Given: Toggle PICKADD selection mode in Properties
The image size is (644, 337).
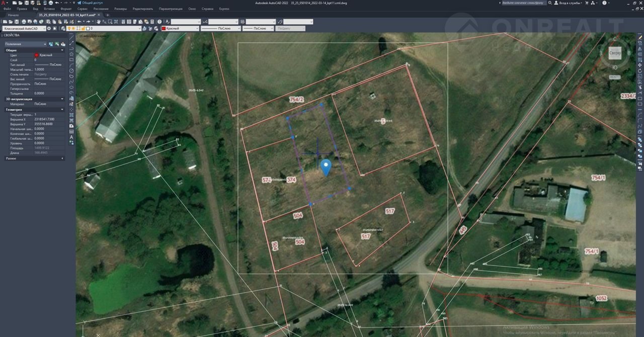Looking at the screenshot, I should (x=51, y=44).
